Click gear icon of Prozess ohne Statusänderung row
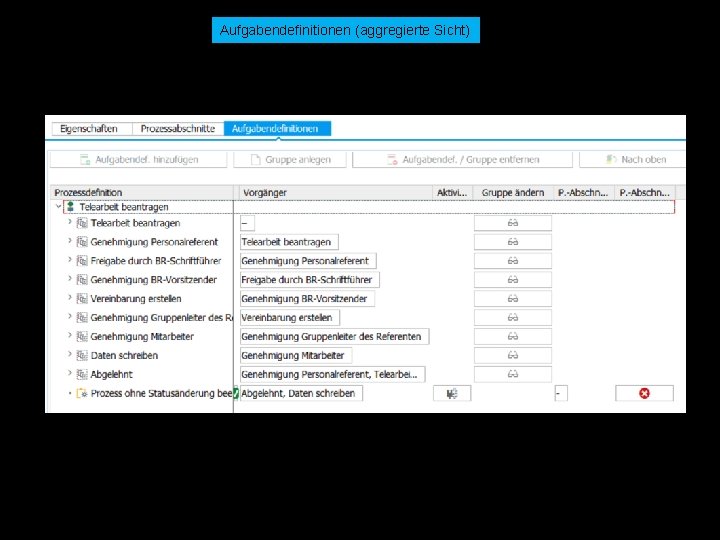720x540 pixels. click(82, 393)
